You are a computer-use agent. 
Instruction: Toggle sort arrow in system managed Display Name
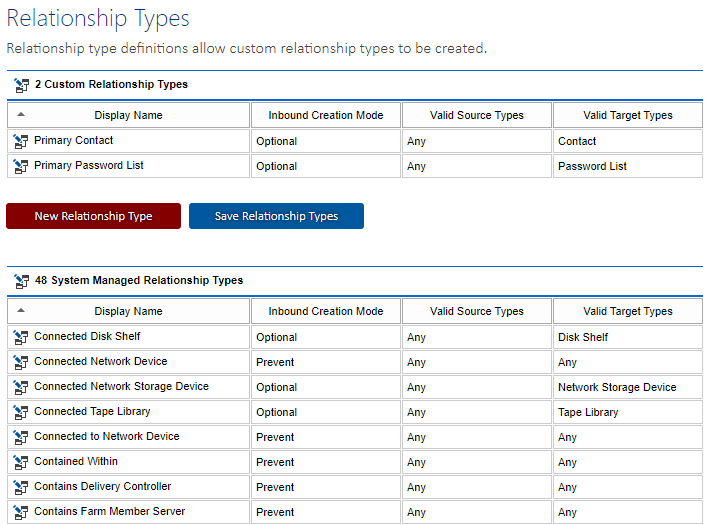coord(21,311)
